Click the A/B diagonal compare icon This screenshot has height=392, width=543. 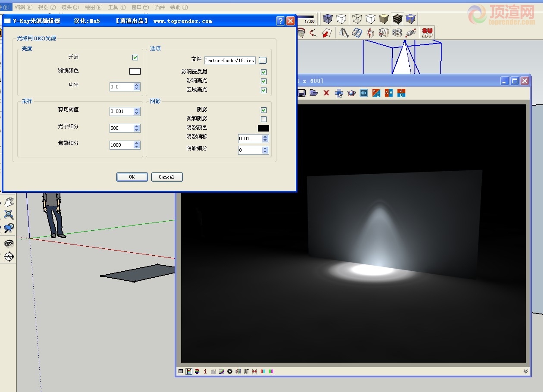point(376,93)
